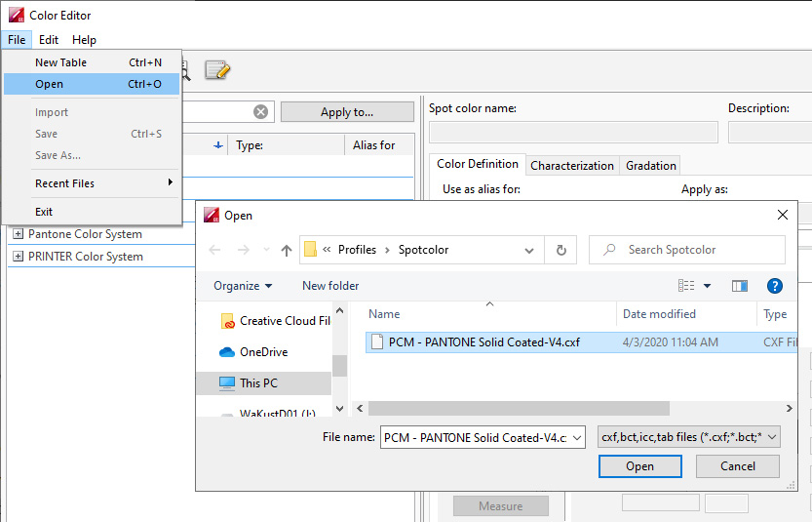Screen dimensions: 812x522
Task: Choose Open in the File menu
Action: coord(93,84)
